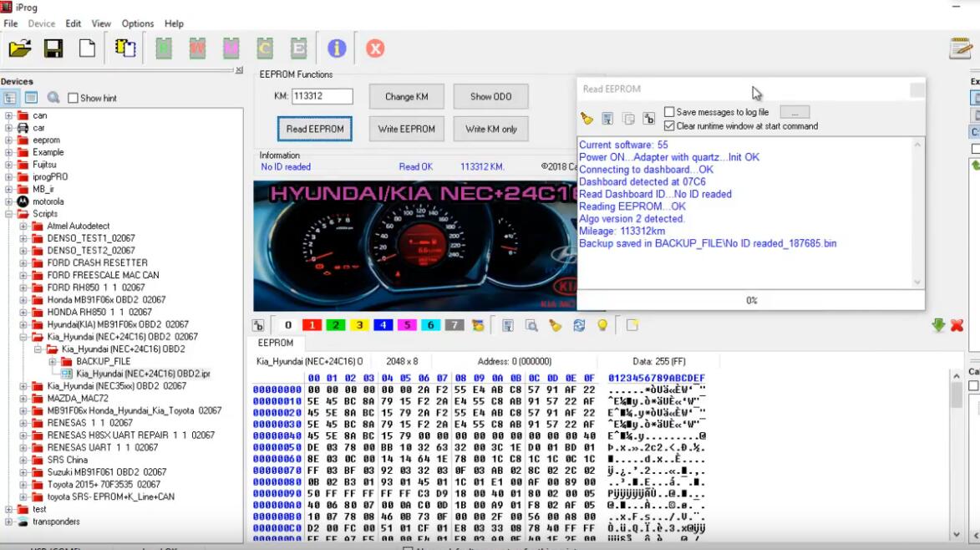This screenshot has height=550, width=980.
Task: Click the yellow C toolbar icon
Action: point(265,48)
